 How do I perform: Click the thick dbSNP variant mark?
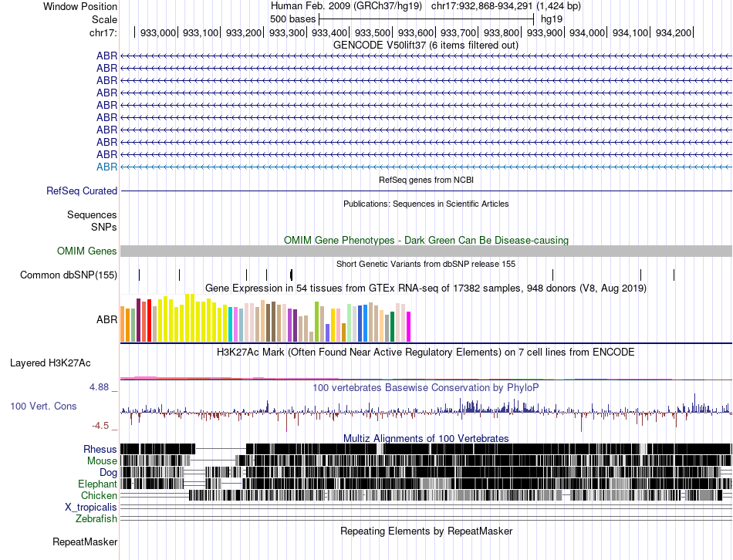pos(291,275)
